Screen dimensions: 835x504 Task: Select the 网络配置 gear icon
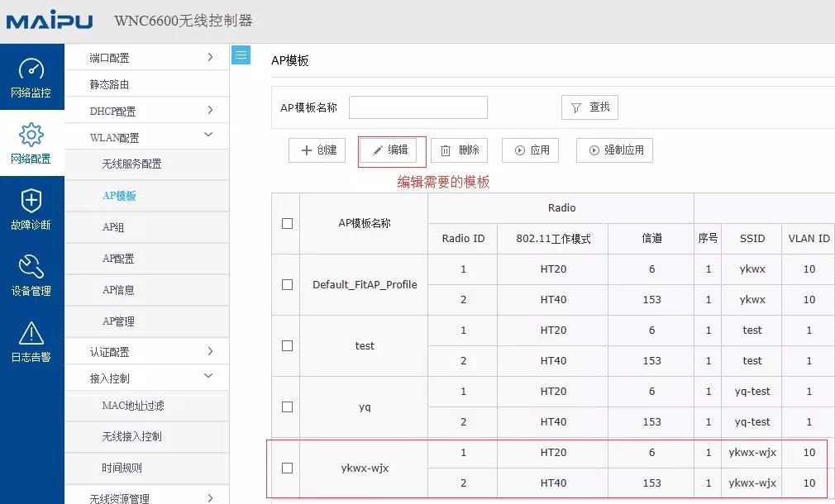[31, 135]
